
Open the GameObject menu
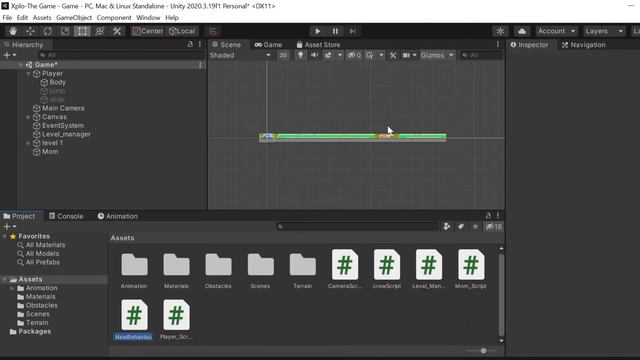point(74,18)
